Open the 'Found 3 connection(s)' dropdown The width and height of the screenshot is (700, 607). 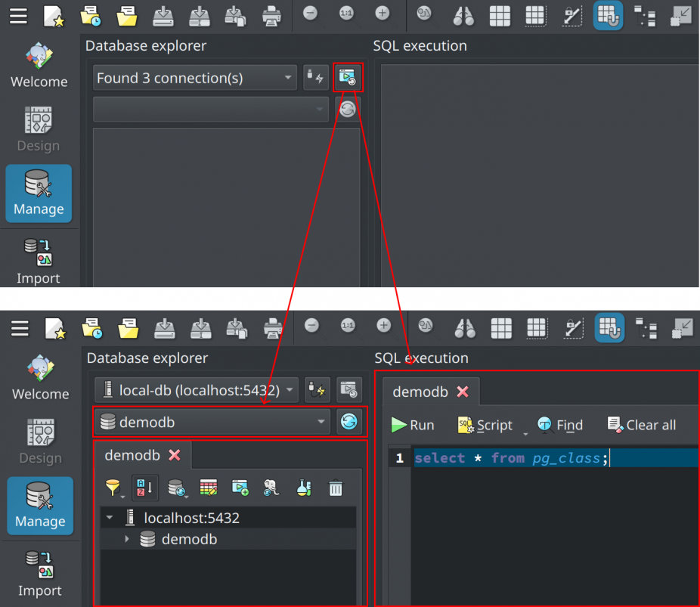tap(194, 78)
